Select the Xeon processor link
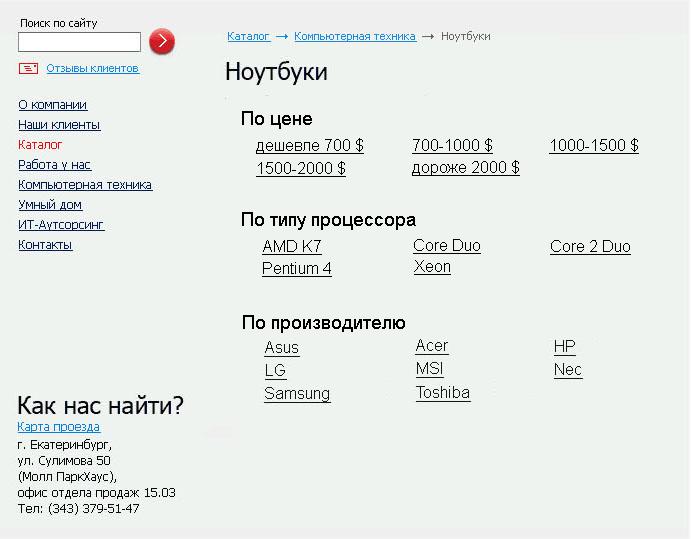Screen dimensions: 691x539 [x=432, y=267]
